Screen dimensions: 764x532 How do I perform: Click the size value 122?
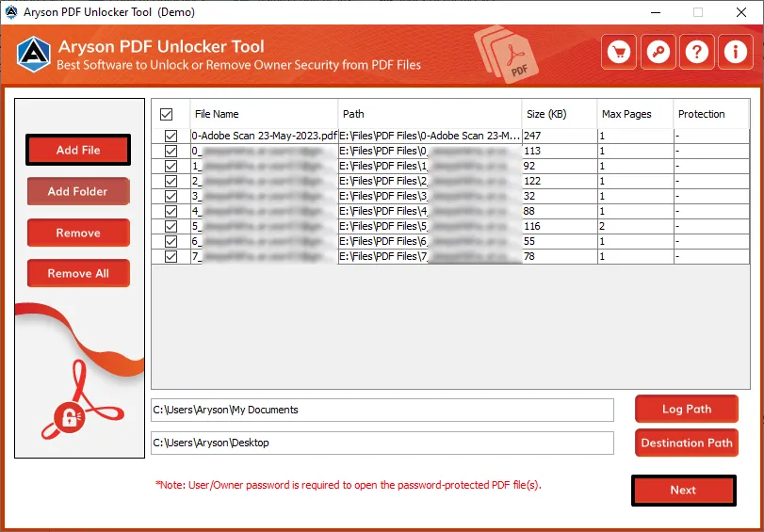tap(532, 181)
